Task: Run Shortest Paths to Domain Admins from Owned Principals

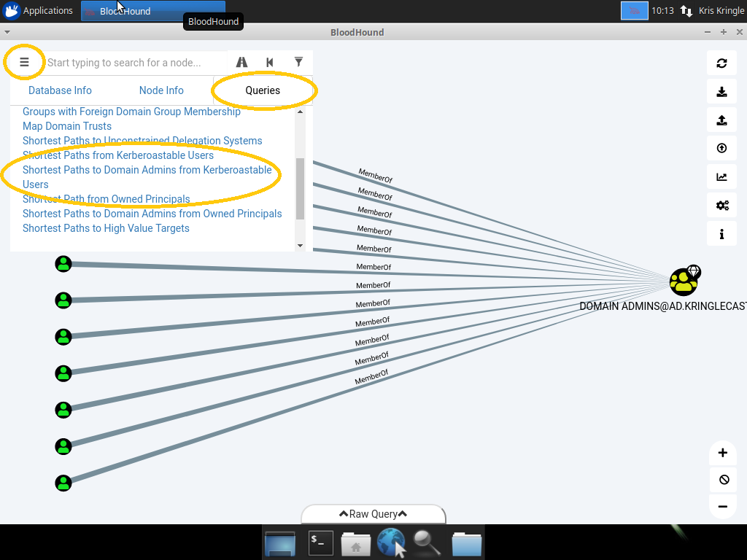Action: point(152,214)
